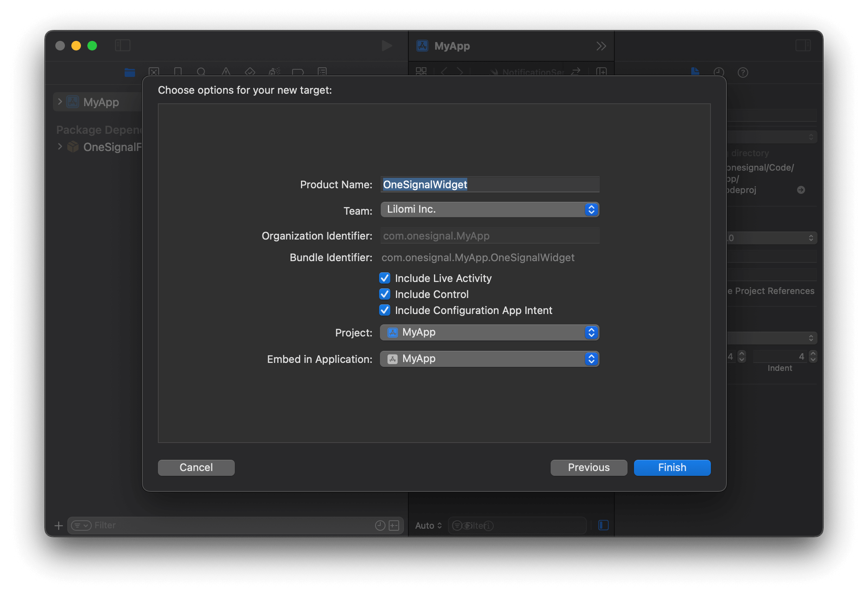
Task: Click the Indent width stepper arrows
Action: (813, 356)
